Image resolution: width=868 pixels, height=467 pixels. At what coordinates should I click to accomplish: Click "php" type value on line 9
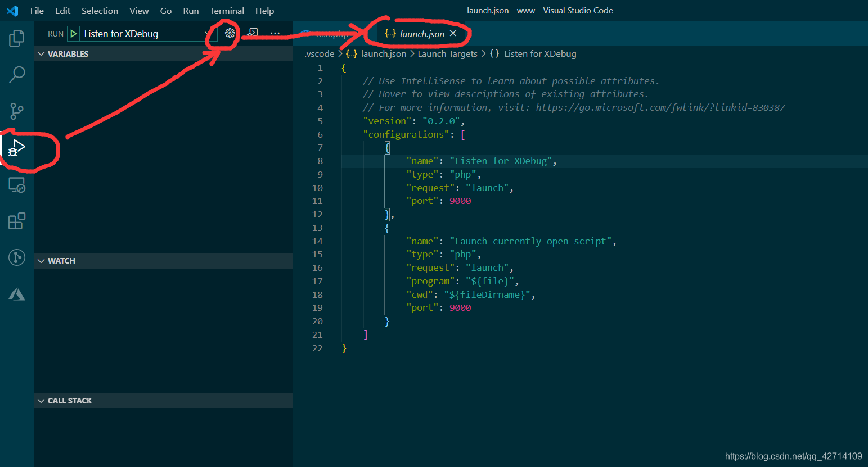463,175
